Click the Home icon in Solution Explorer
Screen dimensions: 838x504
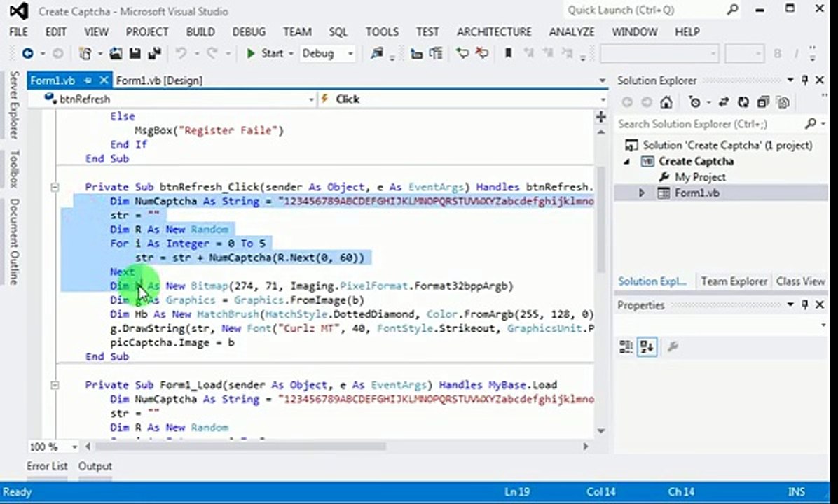click(x=666, y=102)
